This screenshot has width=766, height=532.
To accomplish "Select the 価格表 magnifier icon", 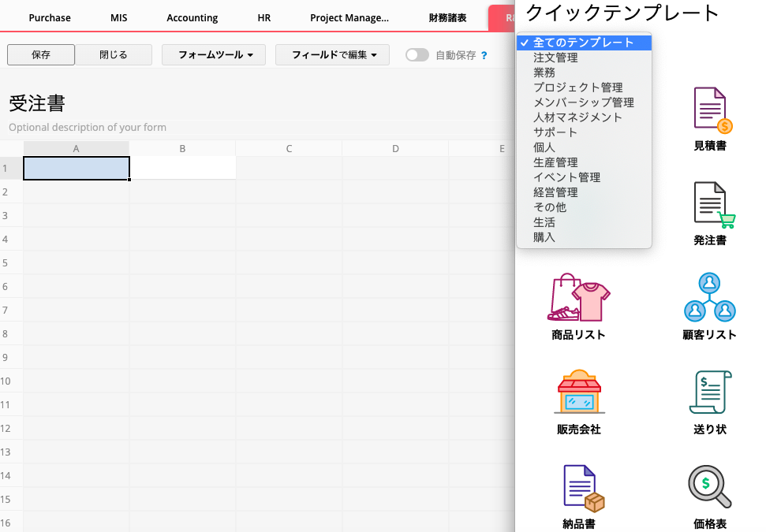I will click(x=709, y=488).
